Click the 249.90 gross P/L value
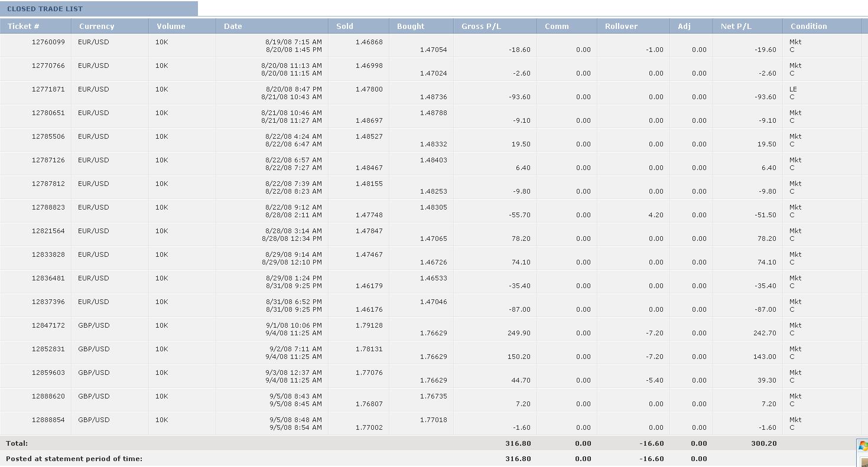Screen dimensions: 868x467 point(519,333)
